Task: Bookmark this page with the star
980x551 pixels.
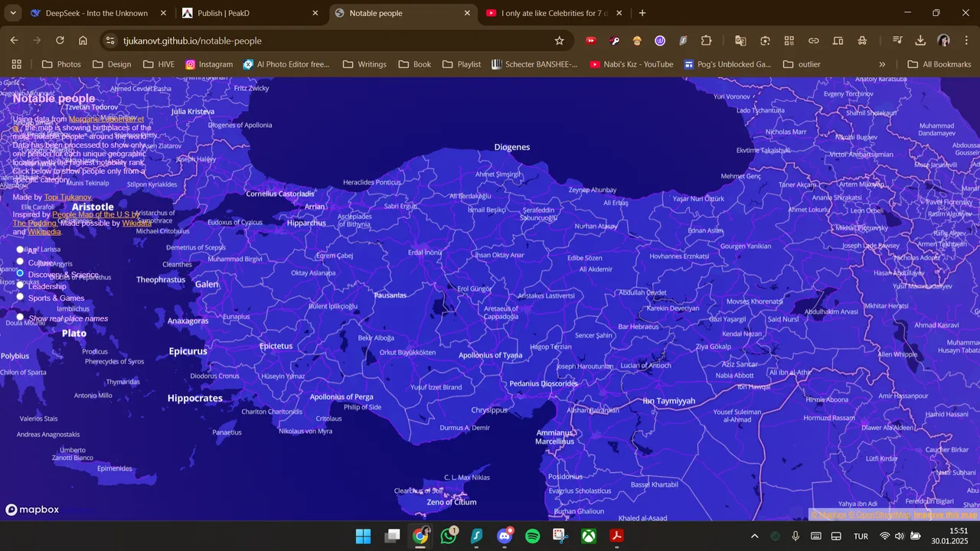Action: (559, 41)
